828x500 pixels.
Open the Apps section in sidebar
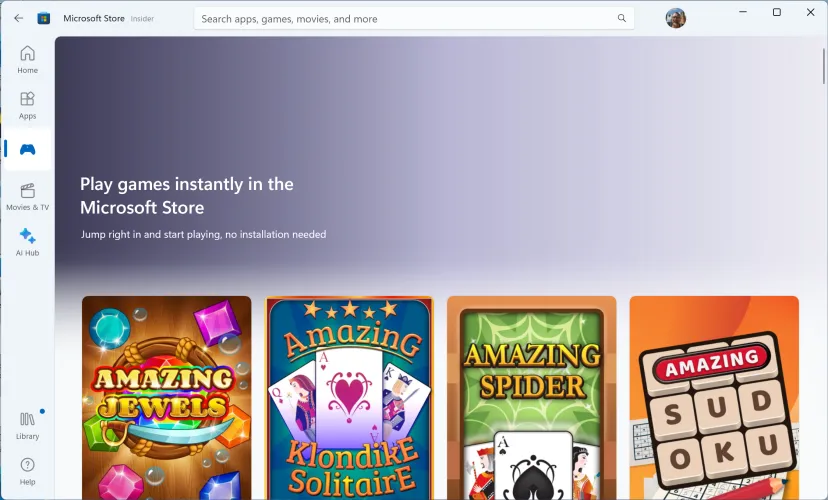[27, 104]
